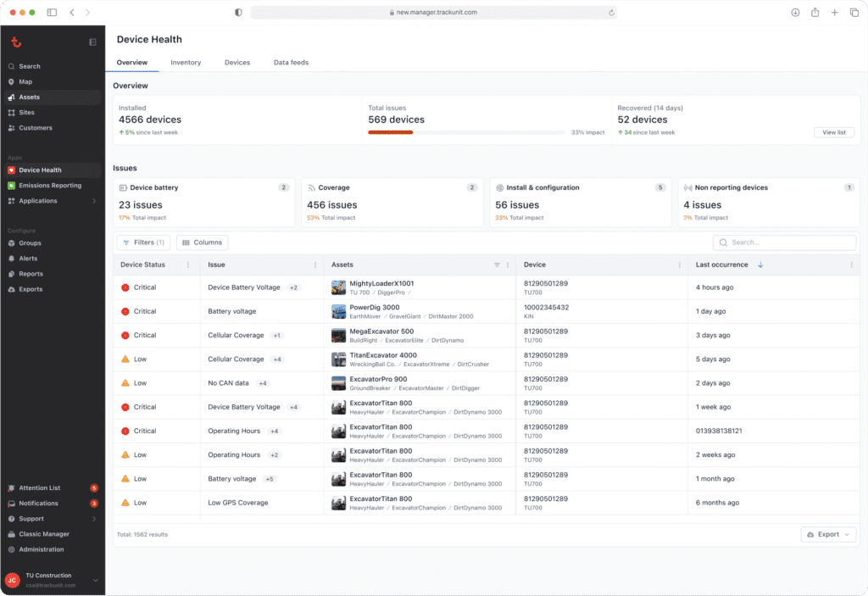868x596 pixels.
Task: Click ExcavatorPro 900 asset name
Action: pyautogui.click(x=378, y=380)
